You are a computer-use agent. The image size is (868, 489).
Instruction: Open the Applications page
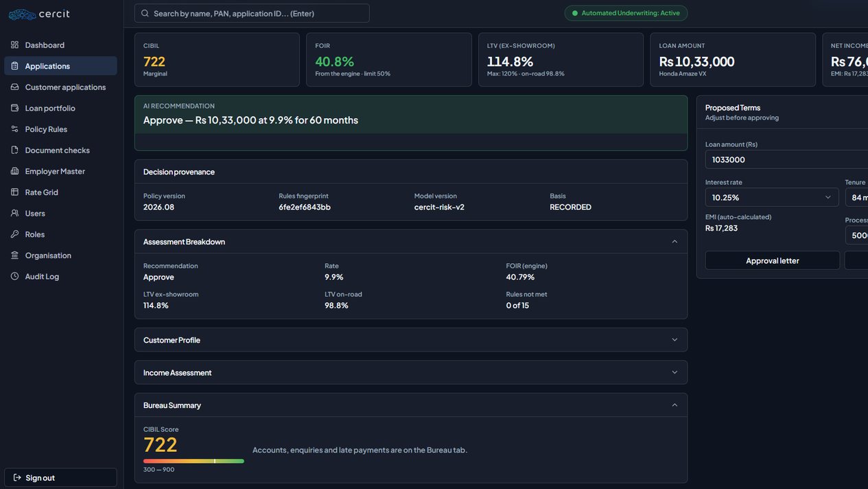point(60,66)
